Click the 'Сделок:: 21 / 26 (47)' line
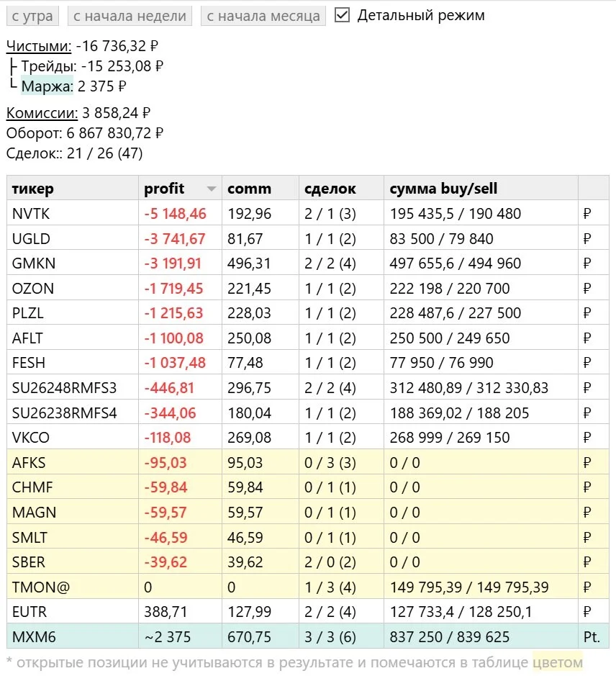 75,153
